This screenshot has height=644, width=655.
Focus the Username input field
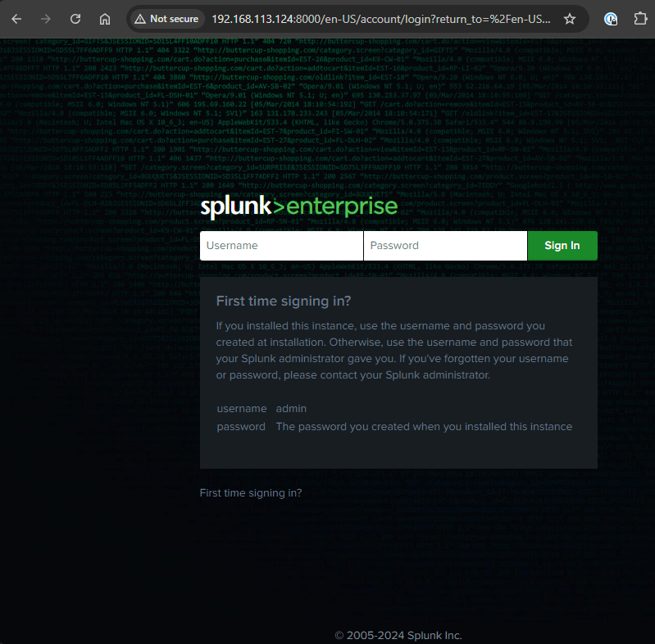pos(281,246)
